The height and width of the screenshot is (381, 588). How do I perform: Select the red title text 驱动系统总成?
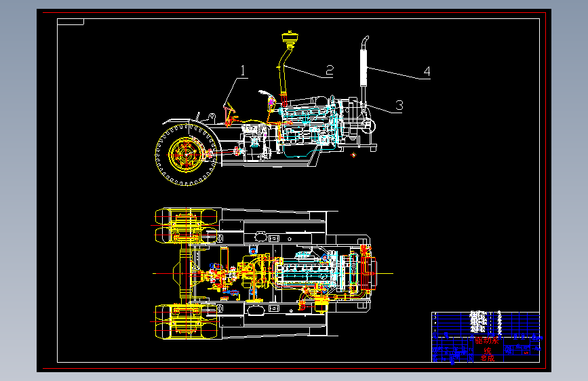point(487,350)
